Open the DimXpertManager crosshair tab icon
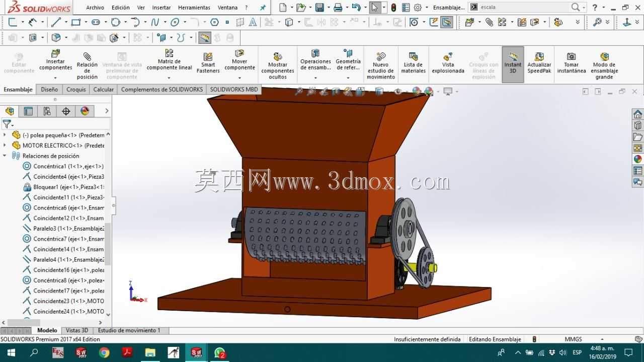The height and width of the screenshot is (362, 644). [x=66, y=111]
